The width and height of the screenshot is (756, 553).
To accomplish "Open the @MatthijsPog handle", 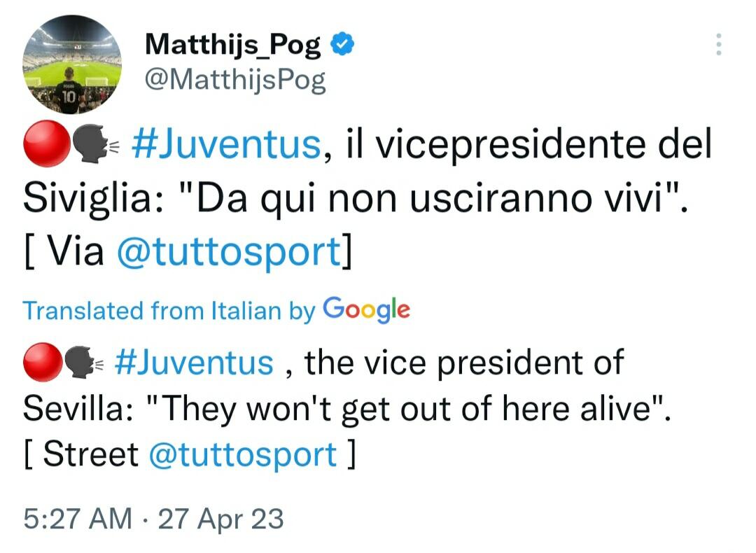I will coord(234,81).
